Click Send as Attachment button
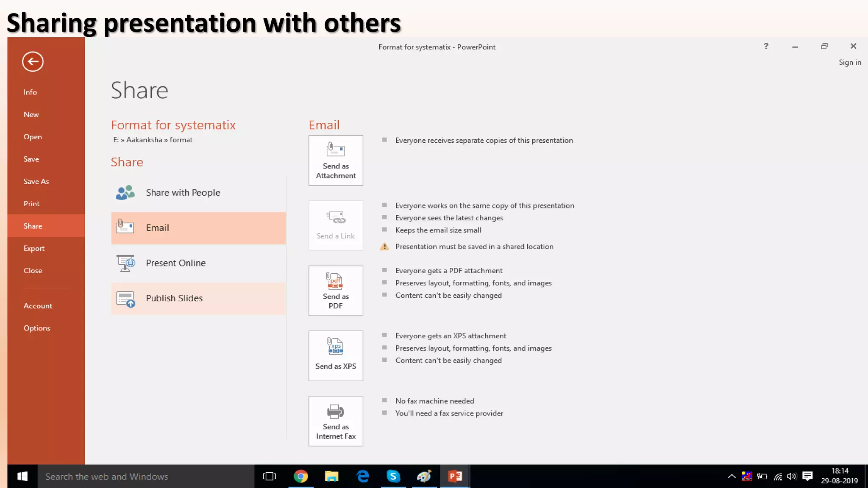Screen dimensions: 868x488 (x=336, y=161)
